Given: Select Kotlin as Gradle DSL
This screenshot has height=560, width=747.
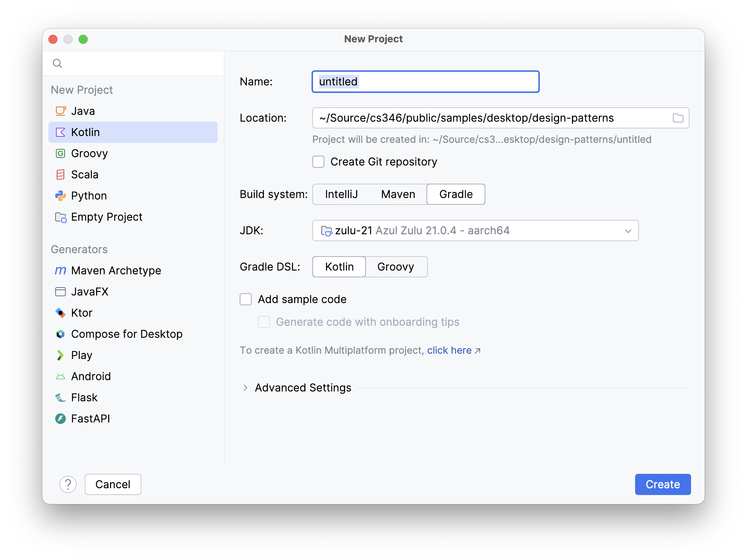Looking at the screenshot, I should point(339,267).
